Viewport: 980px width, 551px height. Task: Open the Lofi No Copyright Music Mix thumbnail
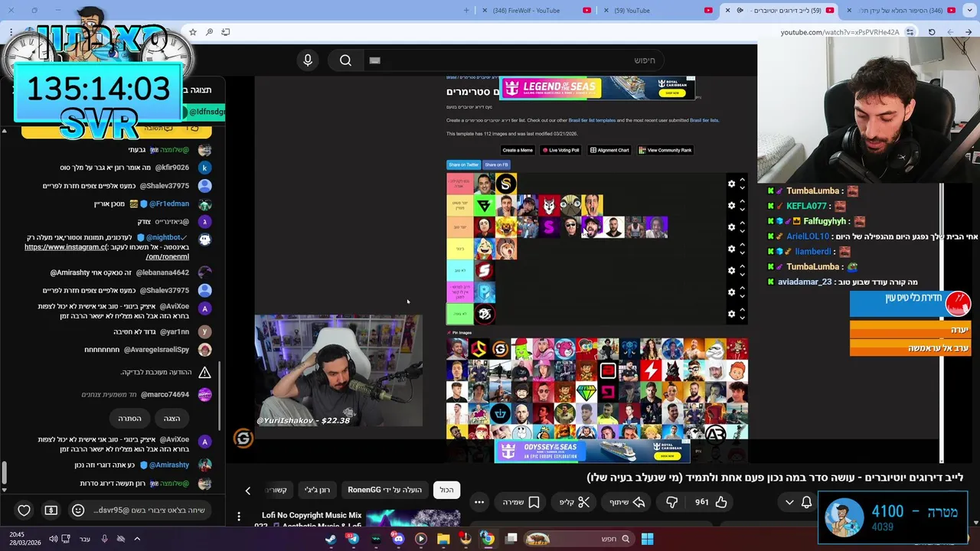coord(413,517)
